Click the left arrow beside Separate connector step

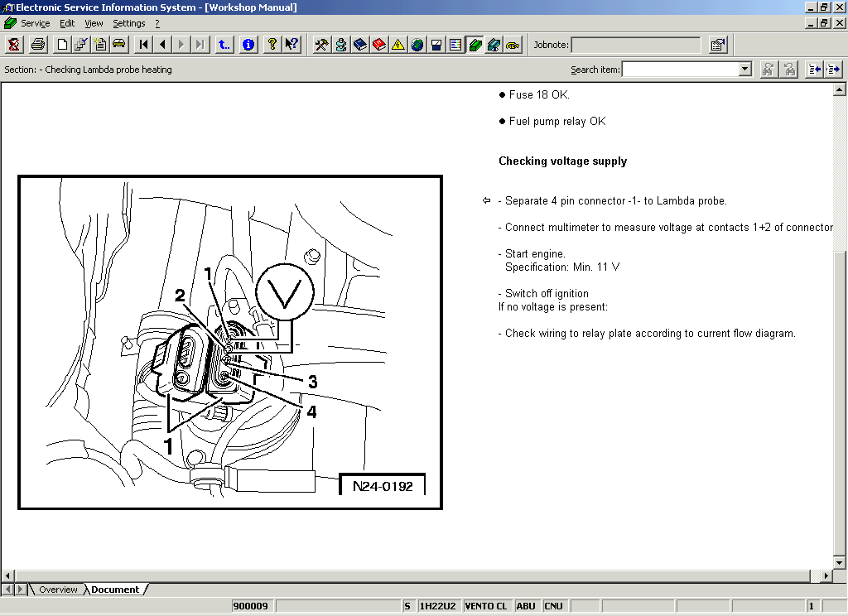(487, 200)
